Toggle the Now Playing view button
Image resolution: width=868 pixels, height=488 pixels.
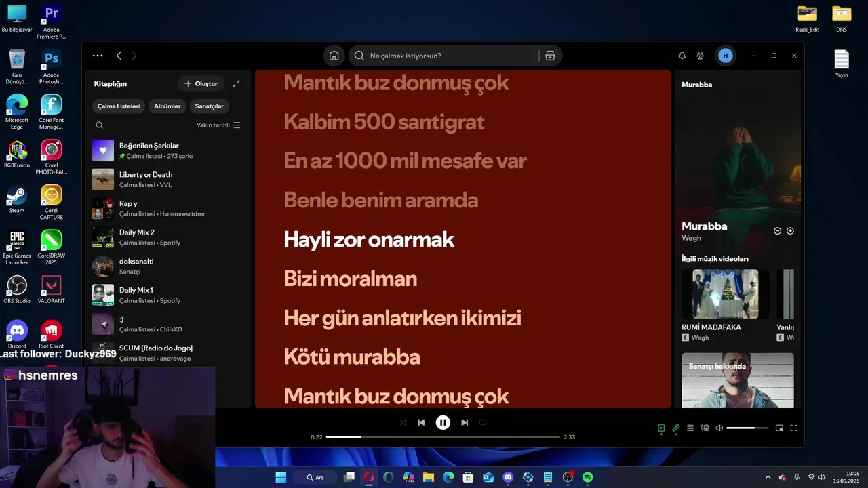(x=661, y=428)
